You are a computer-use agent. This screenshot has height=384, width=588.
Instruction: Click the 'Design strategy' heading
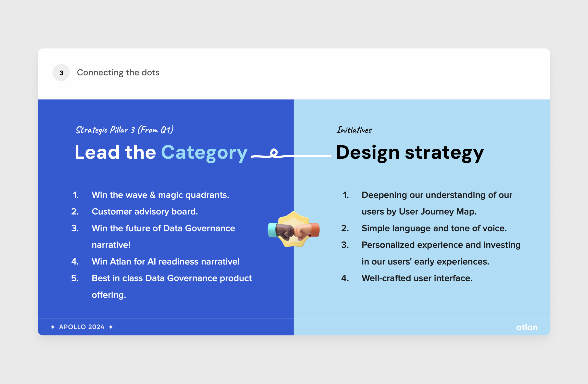click(x=410, y=152)
